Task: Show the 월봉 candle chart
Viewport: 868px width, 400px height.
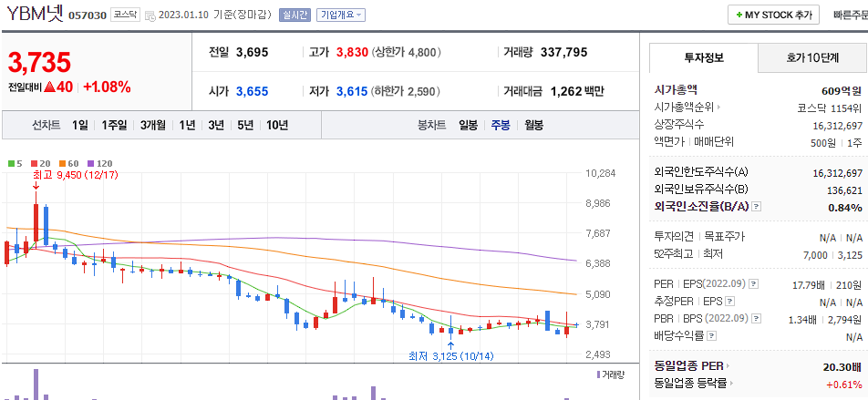Action: click(x=533, y=125)
